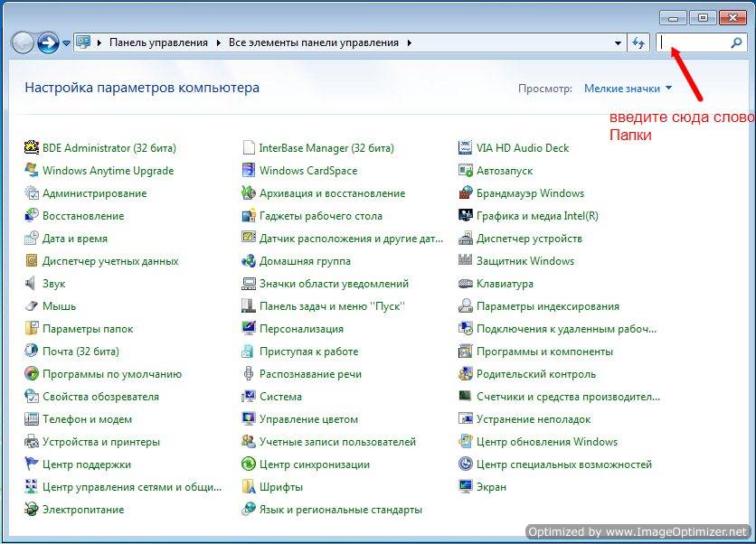Open Устройства и принтеры link
This screenshot has width=756, height=544.
100,442
